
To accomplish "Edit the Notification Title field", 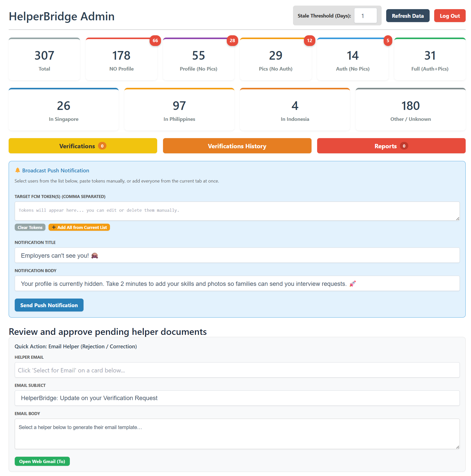I will [x=237, y=255].
